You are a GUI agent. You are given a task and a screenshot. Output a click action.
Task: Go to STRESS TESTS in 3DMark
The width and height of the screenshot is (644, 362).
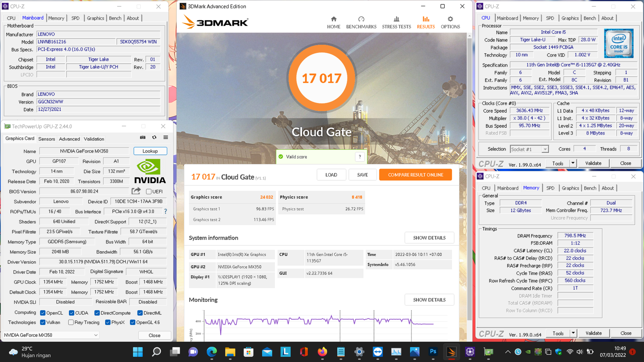pyautogui.click(x=396, y=22)
